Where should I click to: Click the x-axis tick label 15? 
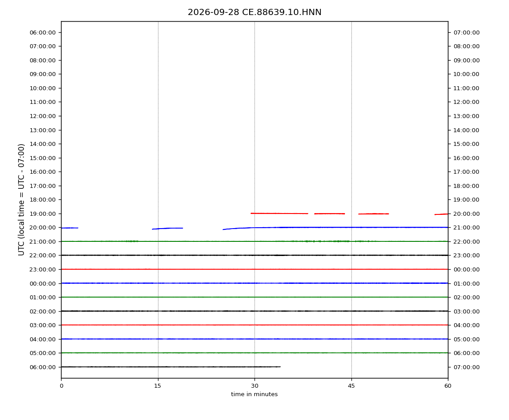coord(158,386)
